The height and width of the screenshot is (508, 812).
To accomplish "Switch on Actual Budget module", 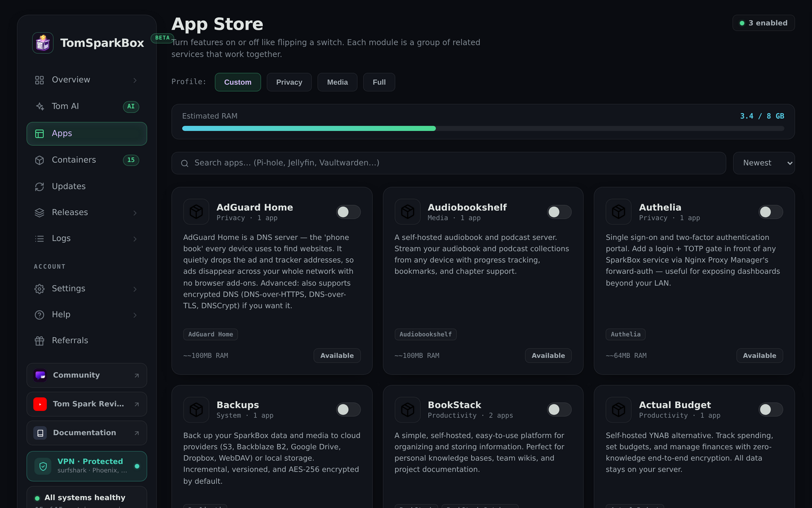I will 770,409.
